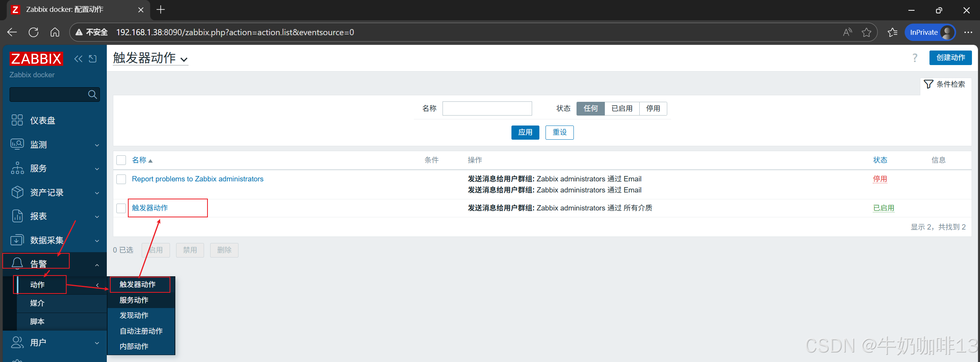Screen dimensions: 980x362
Task: Go back with browser back arrow
Action: [12, 32]
